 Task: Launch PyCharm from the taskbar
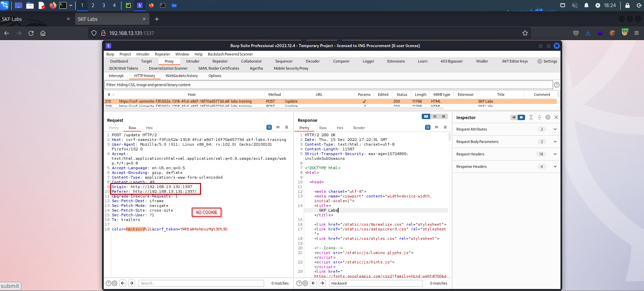point(128,5)
